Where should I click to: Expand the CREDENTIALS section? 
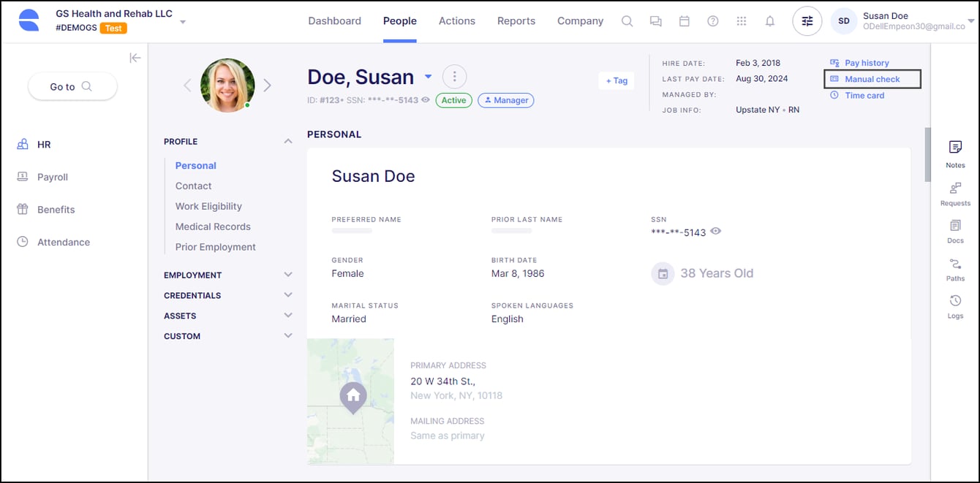pos(287,295)
